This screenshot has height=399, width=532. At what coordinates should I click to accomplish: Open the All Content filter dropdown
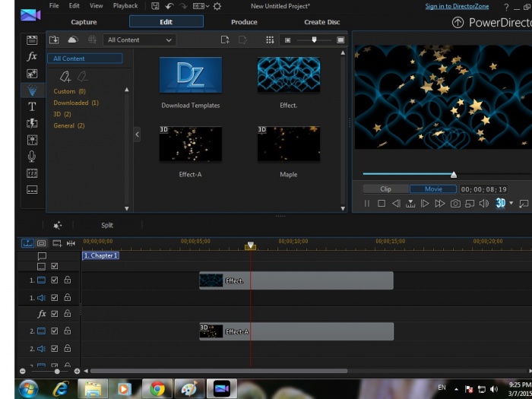click(140, 40)
